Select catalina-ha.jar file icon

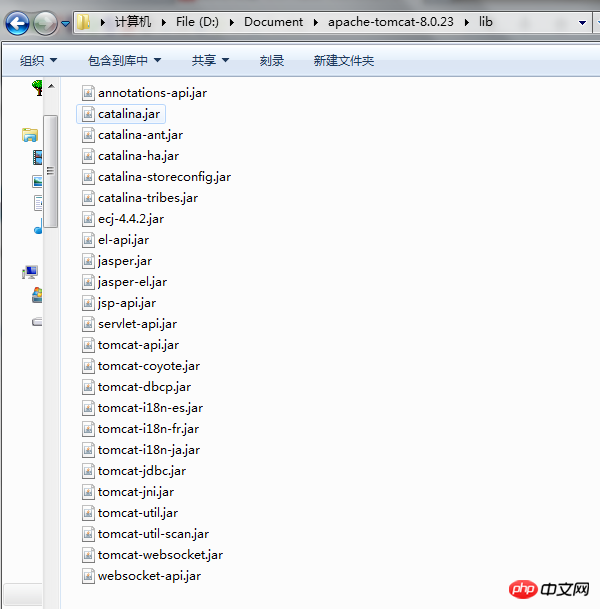[x=88, y=156]
